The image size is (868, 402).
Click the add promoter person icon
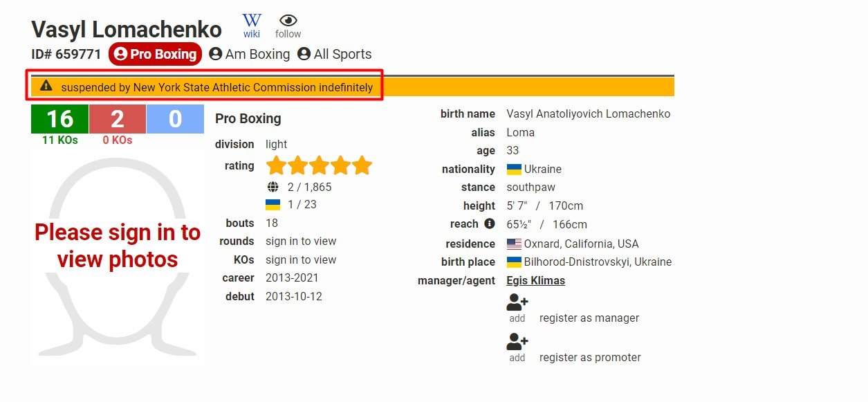tap(517, 342)
